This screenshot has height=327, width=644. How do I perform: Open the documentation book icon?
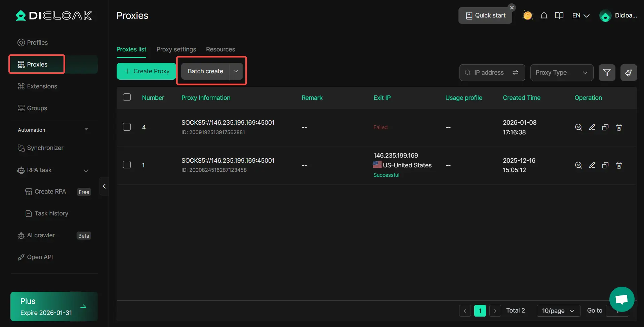(559, 15)
